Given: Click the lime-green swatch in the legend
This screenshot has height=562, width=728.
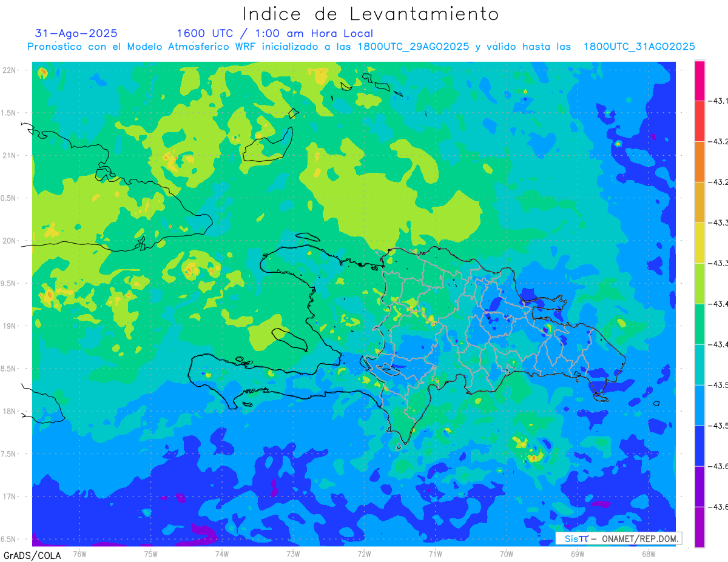Looking at the screenshot, I should pyautogui.click(x=699, y=284).
